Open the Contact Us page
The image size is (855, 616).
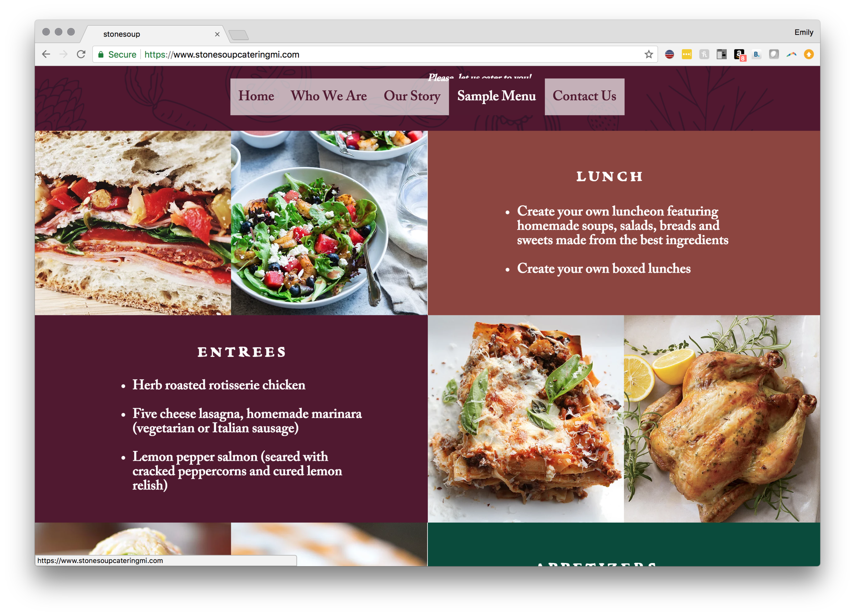[584, 96]
